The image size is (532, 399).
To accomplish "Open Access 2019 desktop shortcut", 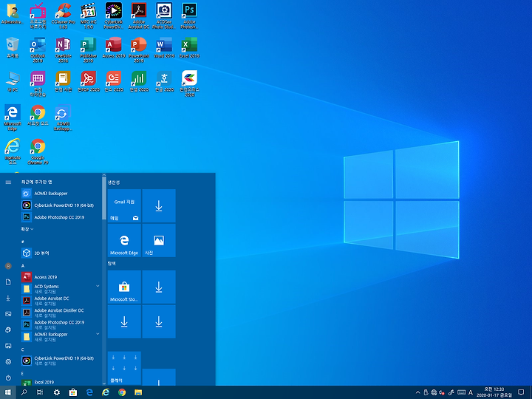I will point(114,47).
